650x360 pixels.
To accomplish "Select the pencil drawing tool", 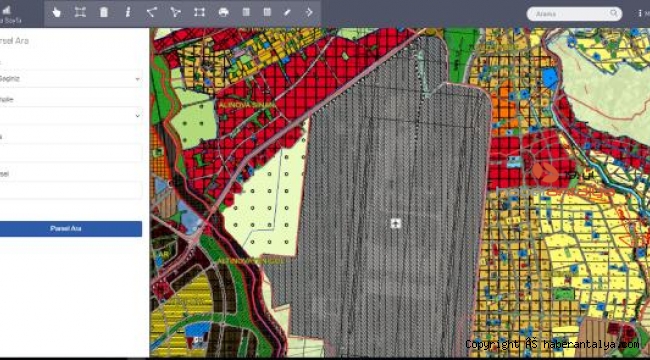I will point(287,12).
